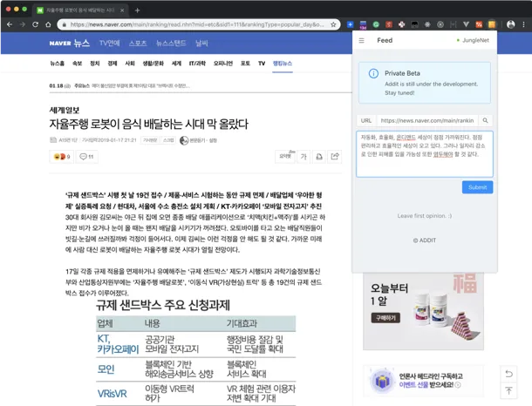Open the IT/과학 section

(197, 64)
